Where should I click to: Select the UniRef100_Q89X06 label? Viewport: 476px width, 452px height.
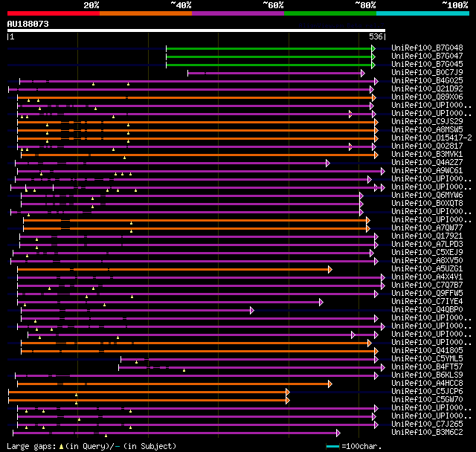427,97
